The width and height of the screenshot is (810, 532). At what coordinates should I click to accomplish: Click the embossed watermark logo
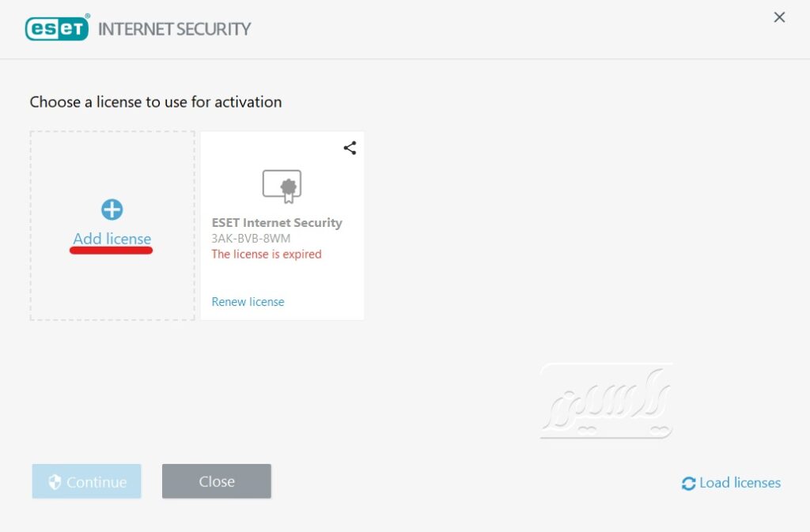click(x=607, y=401)
